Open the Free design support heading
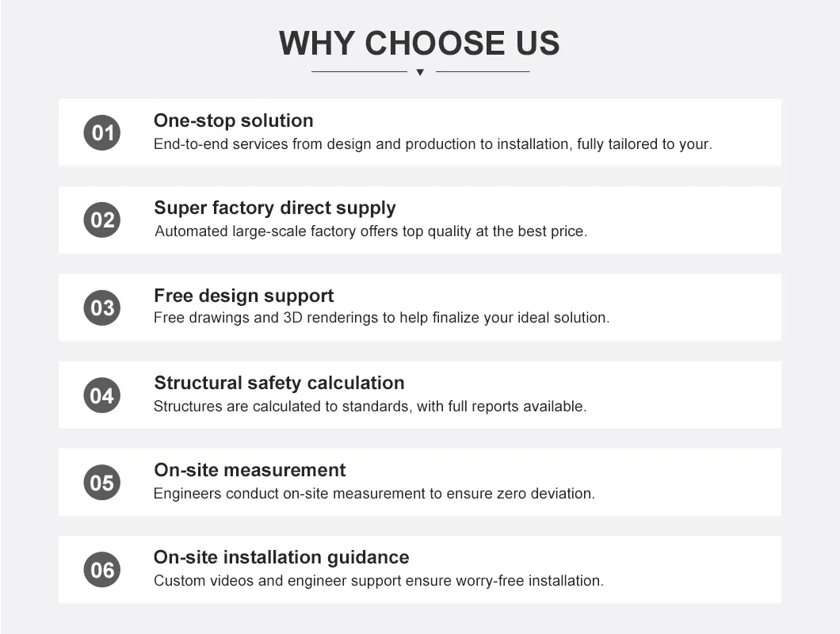Screen dimensions: 840x634 pyautogui.click(x=243, y=296)
